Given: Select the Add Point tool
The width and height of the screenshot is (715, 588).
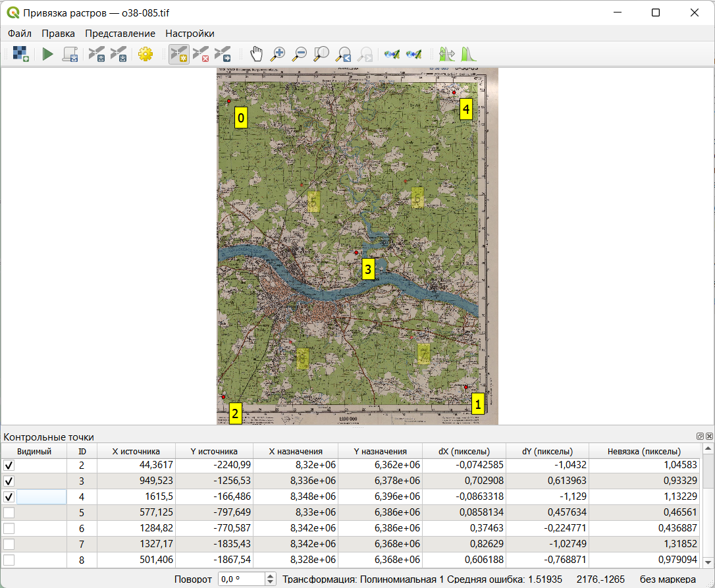Looking at the screenshot, I should [178, 54].
